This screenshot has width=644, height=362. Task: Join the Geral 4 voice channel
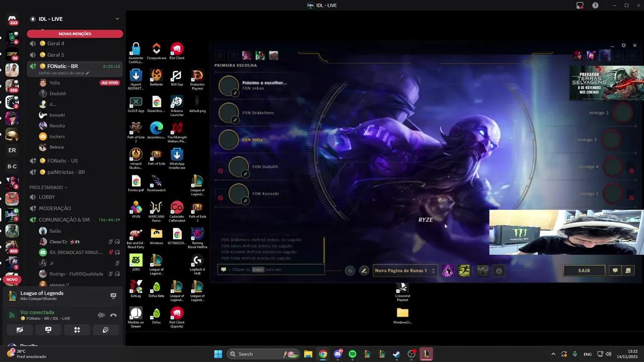point(55,44)
